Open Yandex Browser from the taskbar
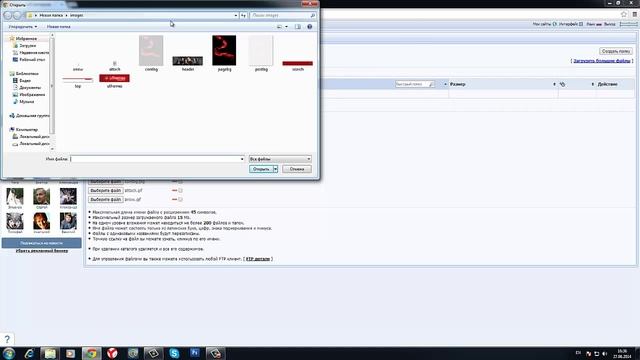 (112, 353)
